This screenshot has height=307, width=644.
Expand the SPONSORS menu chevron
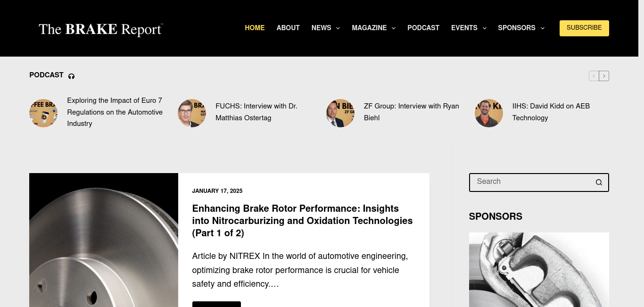click(542, 28)
